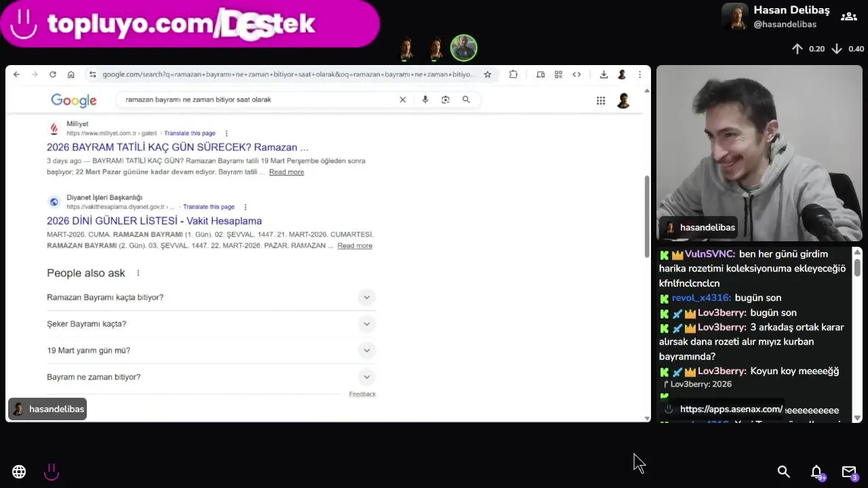868x488 pixels.
Task: Click the pink smiley icon at bottom
Action: click(x=52, y=472)
